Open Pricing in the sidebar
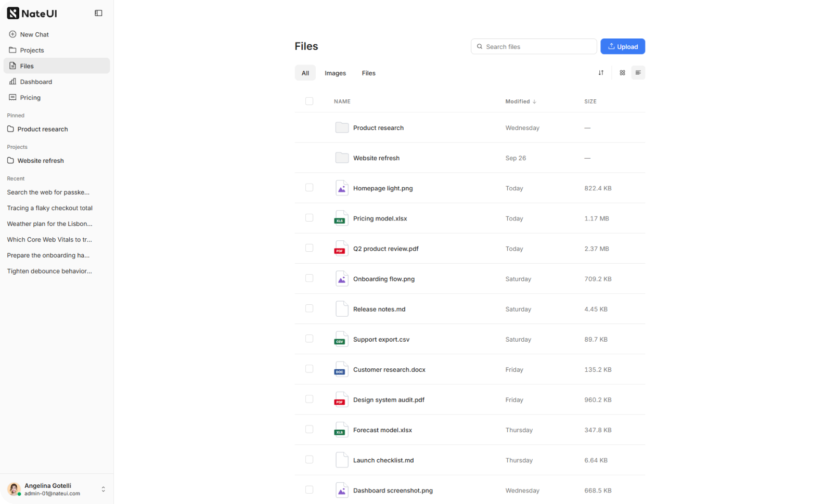The height and width of the screenshot is (504, 824). [57, 97]
